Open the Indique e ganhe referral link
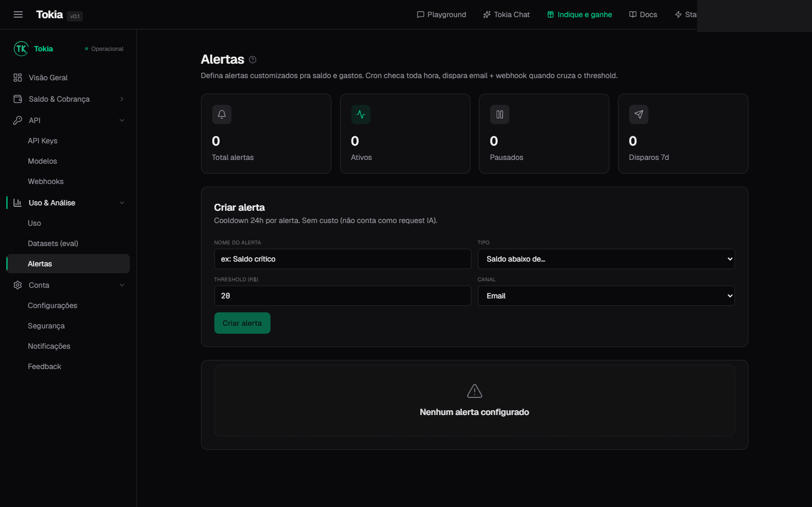The height and width of the screenshot is (507, 812). 579,14
